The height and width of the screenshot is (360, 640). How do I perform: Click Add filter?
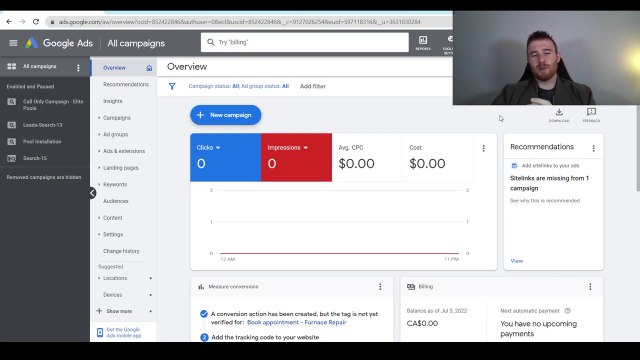(313, 86)
